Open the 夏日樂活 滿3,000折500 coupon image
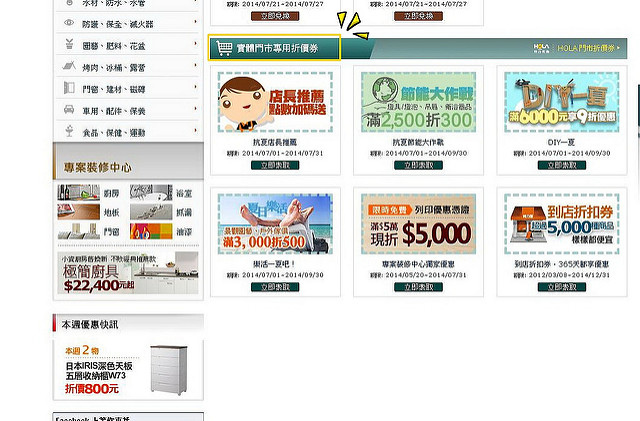The width and height of the screenshot is (640, 421). click(275, 224)
